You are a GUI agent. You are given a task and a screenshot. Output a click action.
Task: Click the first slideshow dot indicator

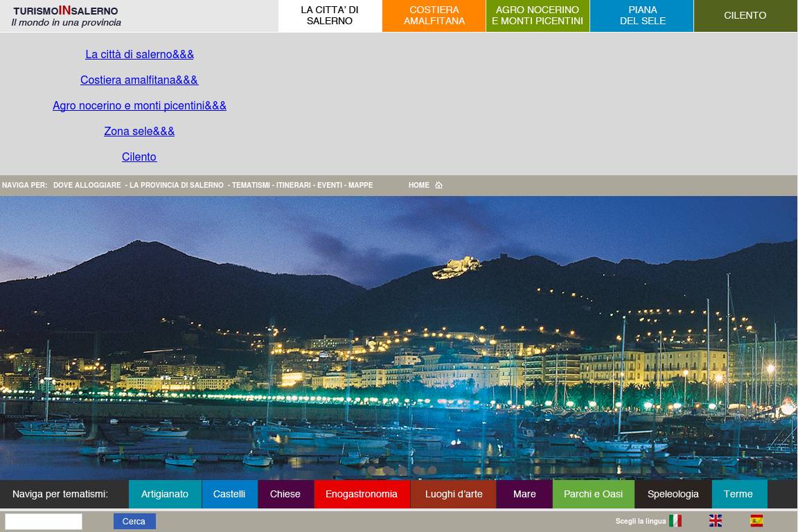click(x=372, y=470)
